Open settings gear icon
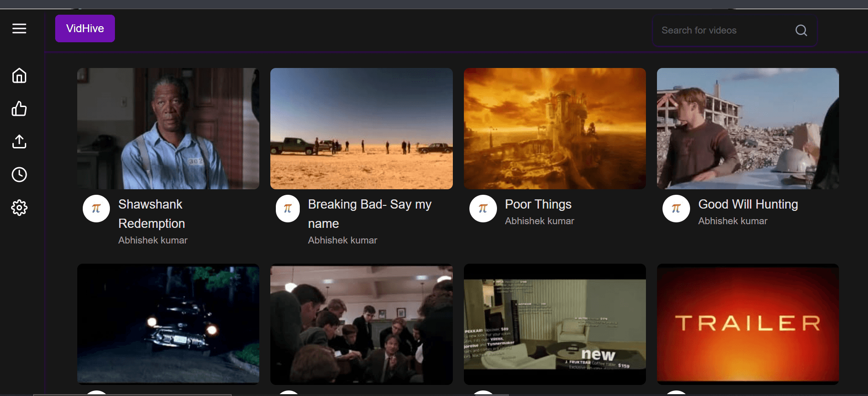868x396 pixels. [x=19, y=208]
